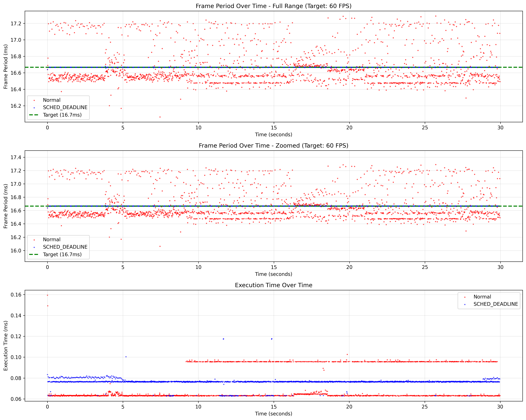
Task: Click the "0.10" y-axis tick in Execution Time plot
Action: pos(16,357)
